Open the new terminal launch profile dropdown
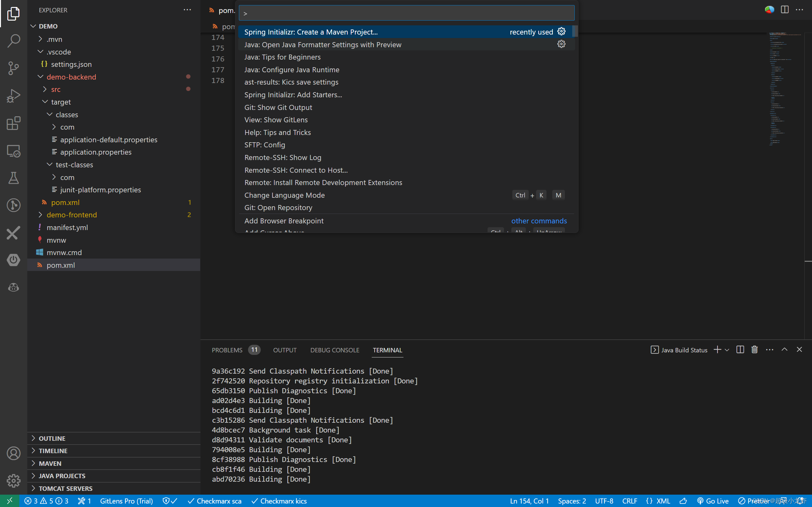 (x=727, y=350)
